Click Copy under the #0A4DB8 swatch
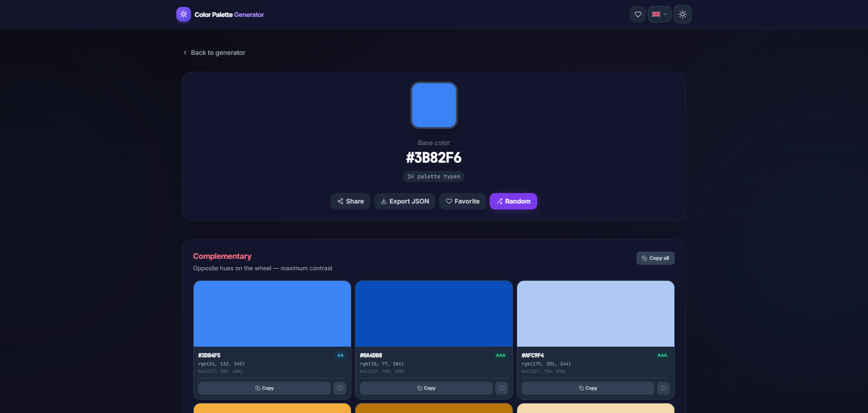The image size is (868, 413). pyautogui.click(x=425, y=388)
